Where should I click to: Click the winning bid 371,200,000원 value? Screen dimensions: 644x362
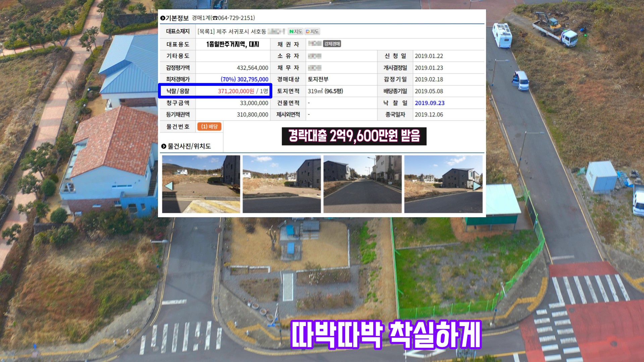[x=236, y=91]
